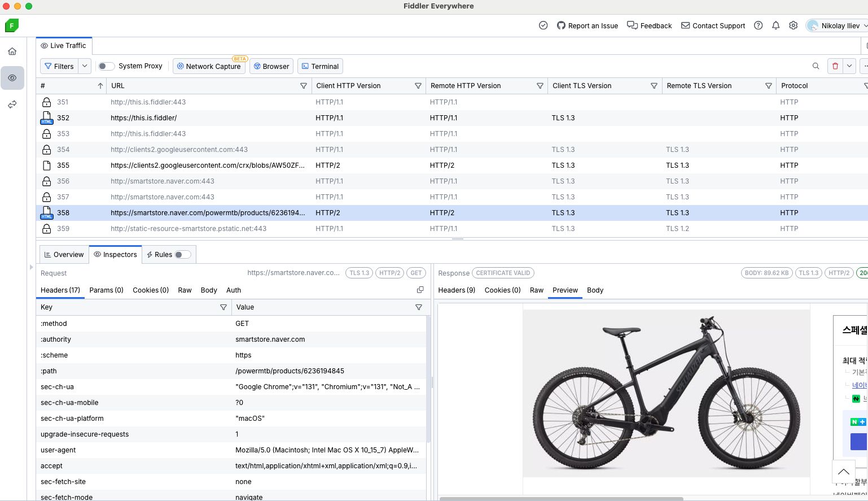Open the URL column filter icon
Image resolution: width=868 pixels, height=501 pixels.
[x=304, y=86]
